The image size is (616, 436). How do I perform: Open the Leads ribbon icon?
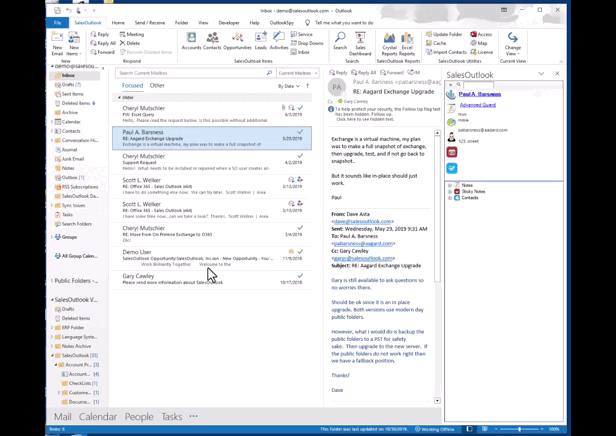coord(261,41)
